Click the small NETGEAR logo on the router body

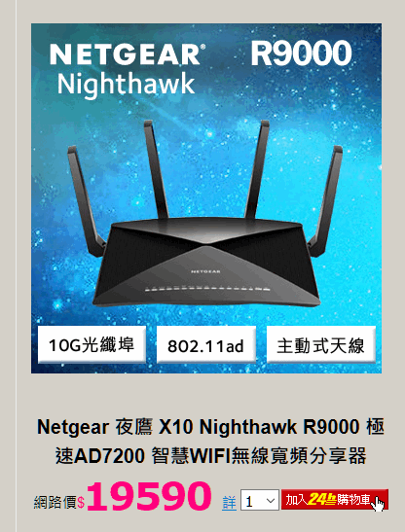(205, 271)
